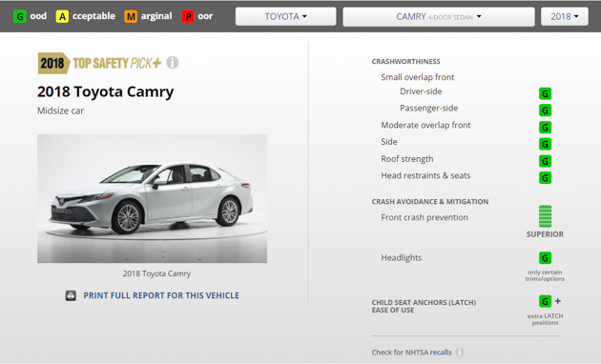Click the Front crash prevention Superior icon
The height and width of the screenshot is (364, 601).
(545, 216)
